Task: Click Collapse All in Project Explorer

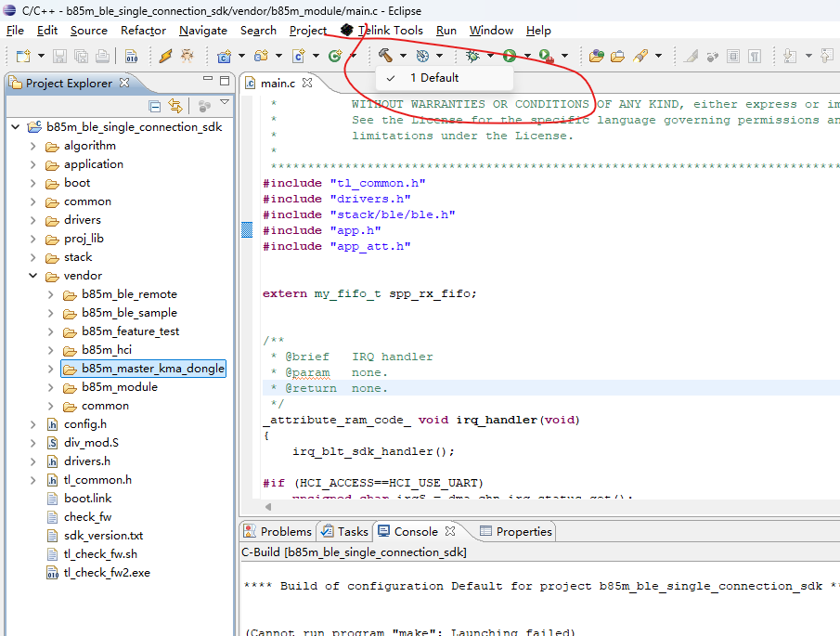Action: (155, 106)
